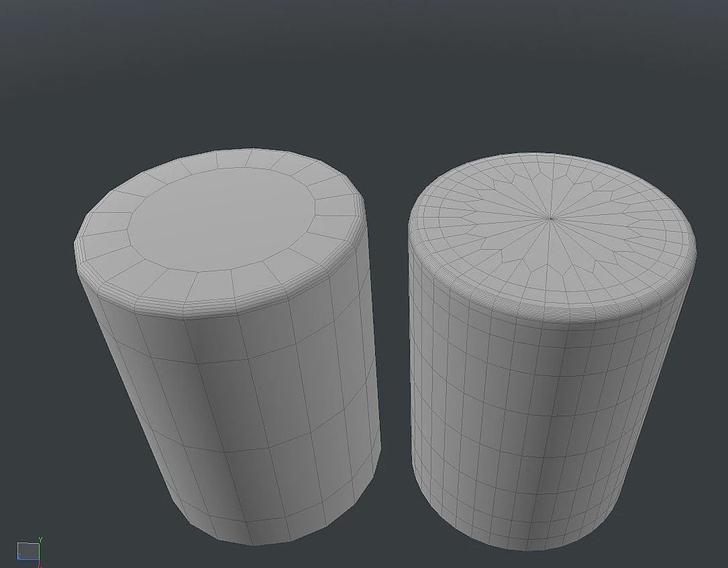Click the blue Z axis line of gizmo
The image size is (728, 568).
pyautogui.click(x=28, y=559)
